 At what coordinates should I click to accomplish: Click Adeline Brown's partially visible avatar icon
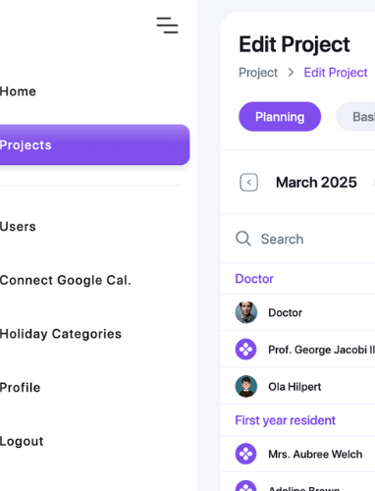(246, 486)
